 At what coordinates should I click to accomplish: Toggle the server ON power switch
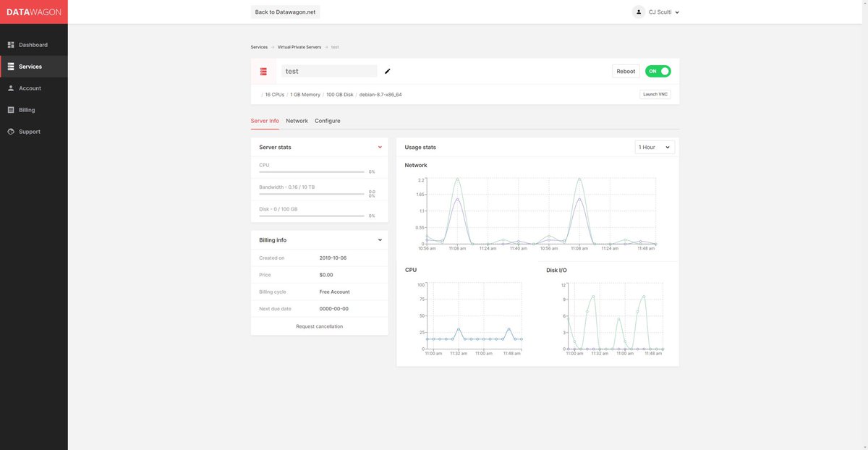pos(658,71)
